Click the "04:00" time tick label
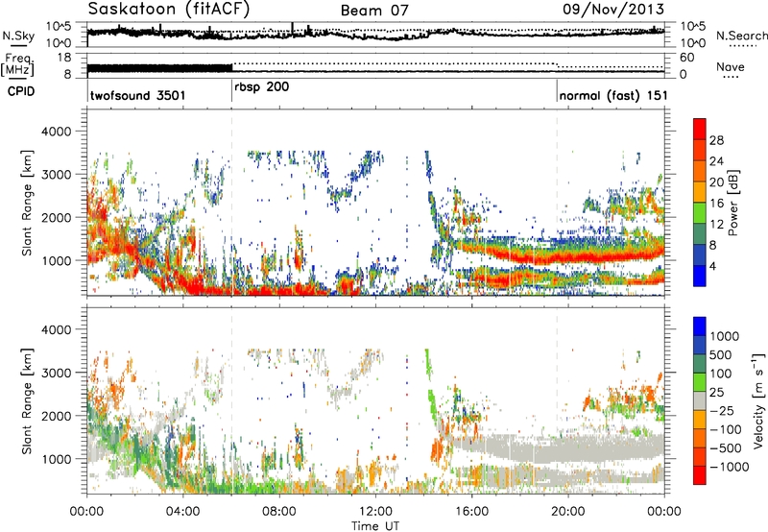This screenshot has height=532, width=768. point(182,512)
